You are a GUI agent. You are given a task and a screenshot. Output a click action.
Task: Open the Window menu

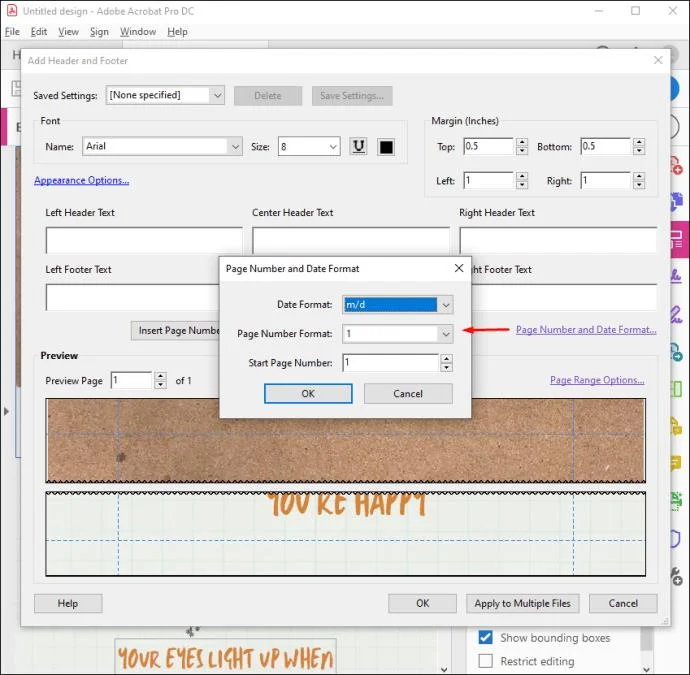tap(138, 32)
